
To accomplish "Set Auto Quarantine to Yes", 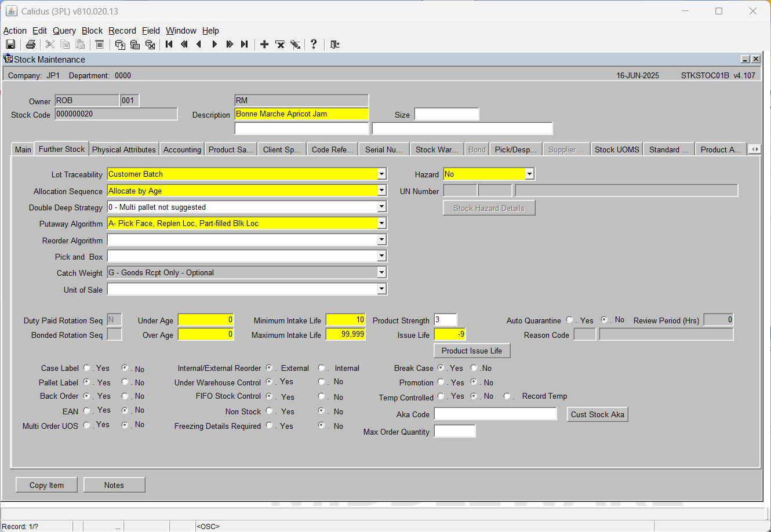I will (570, 320).
